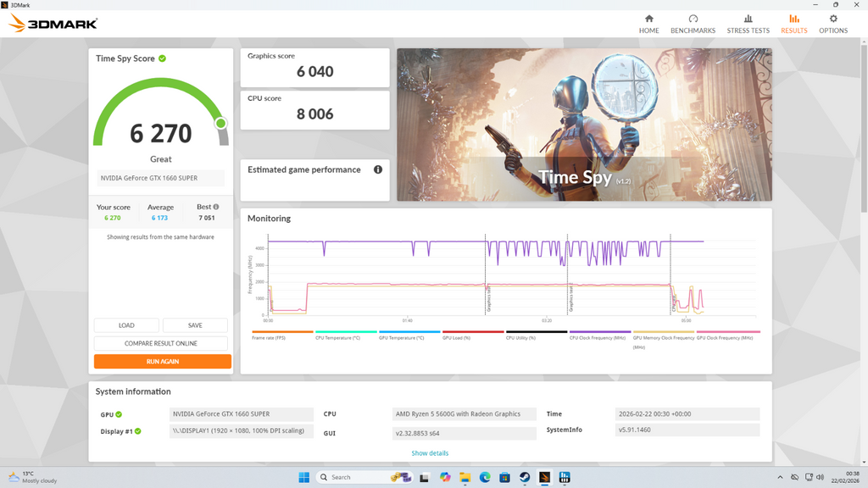Click the info icon next to Best score
This screenshot has width=868, height=488.
coord(214,206)
